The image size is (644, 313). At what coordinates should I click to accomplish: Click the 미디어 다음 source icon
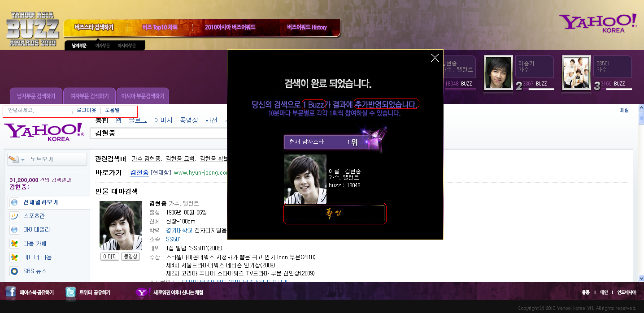tap(14, 257)
